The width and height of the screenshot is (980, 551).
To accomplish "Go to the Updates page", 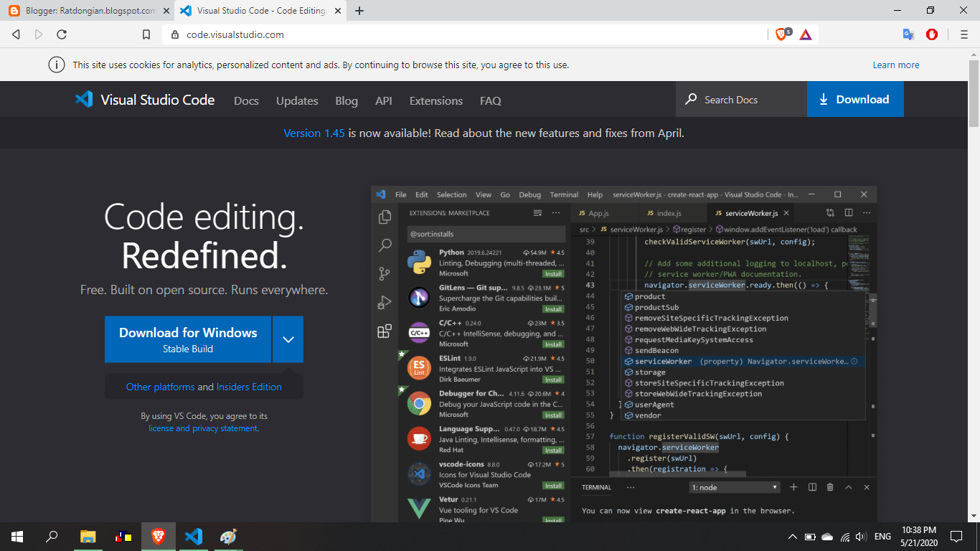I will click(x=297, y=100).
